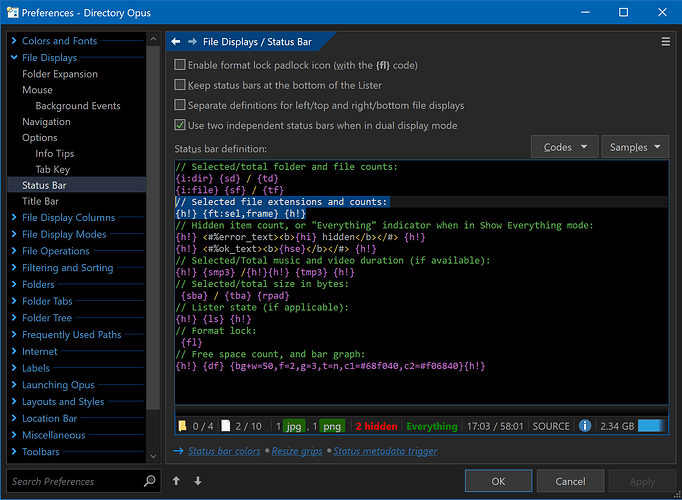682x500 pixels.
Task: Open Status bar colors link
Action: pos(224,451)
